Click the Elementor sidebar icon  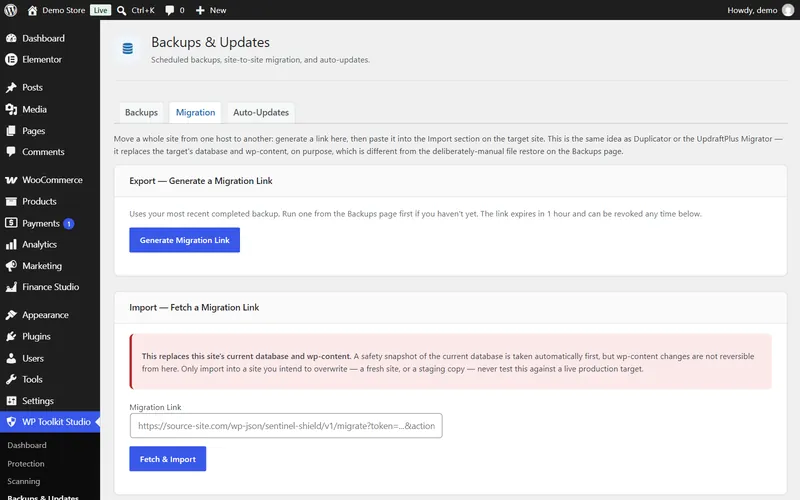[x=11, y=60]
